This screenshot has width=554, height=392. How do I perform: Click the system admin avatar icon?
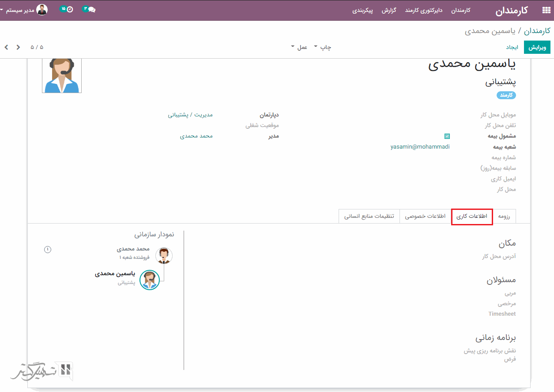(42, 10)
